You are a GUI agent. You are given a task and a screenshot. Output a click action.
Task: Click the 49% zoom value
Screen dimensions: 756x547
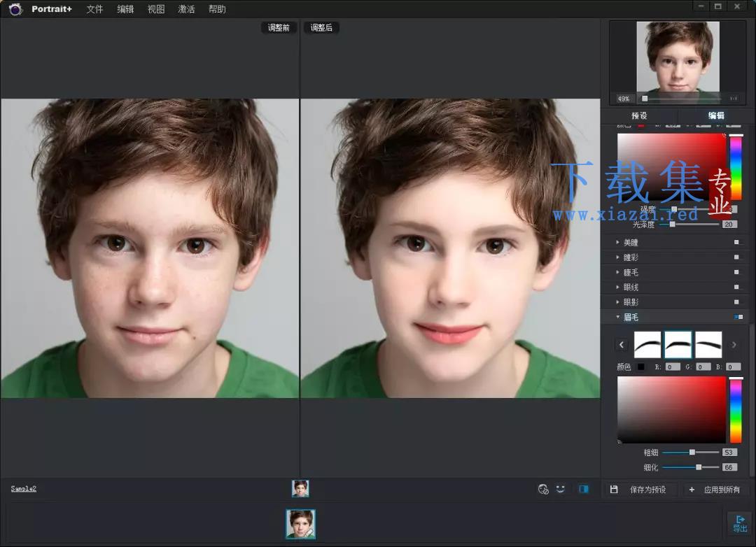(x=624, y=99)
